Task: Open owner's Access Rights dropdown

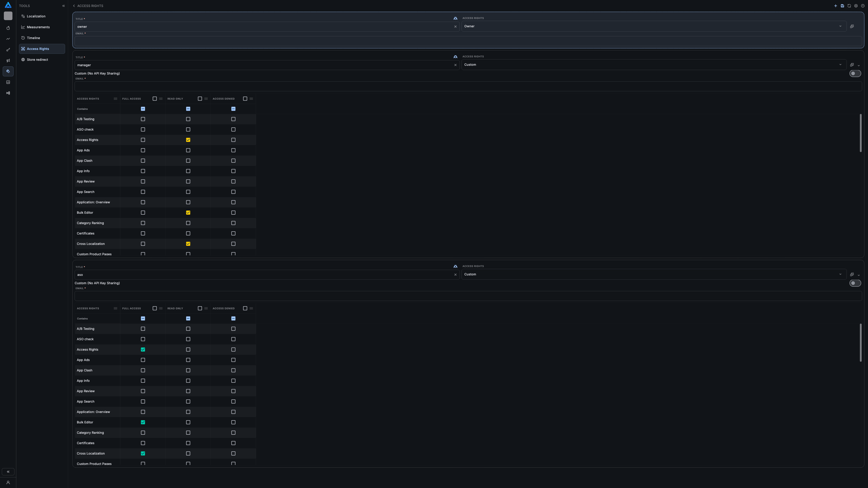Action: coord(654,26)
